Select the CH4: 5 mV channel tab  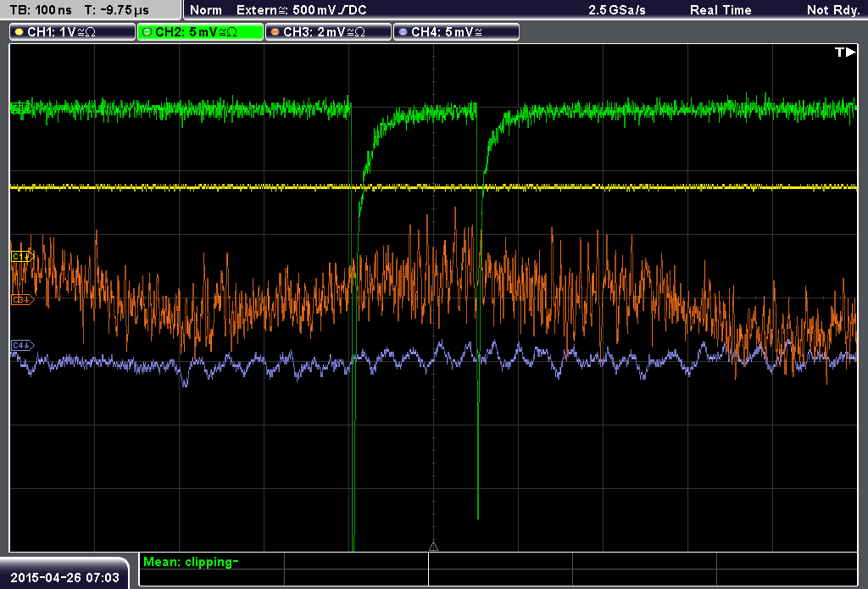456,32
